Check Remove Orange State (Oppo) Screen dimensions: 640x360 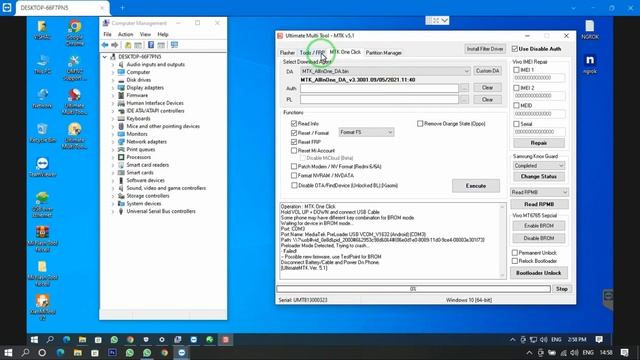[420, 123]
